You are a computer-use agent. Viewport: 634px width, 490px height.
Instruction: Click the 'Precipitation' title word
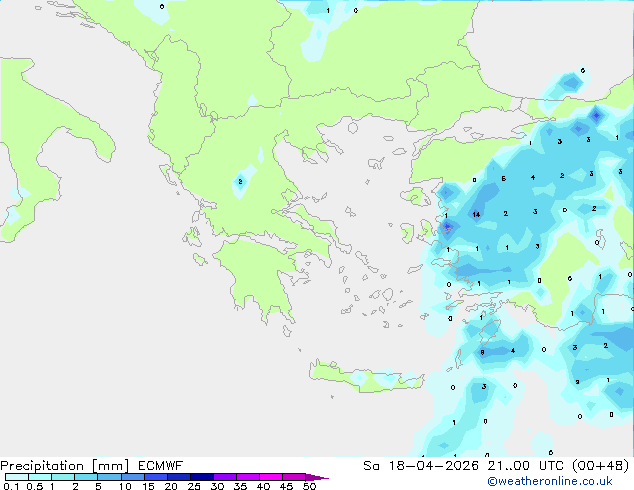(42, 466)
